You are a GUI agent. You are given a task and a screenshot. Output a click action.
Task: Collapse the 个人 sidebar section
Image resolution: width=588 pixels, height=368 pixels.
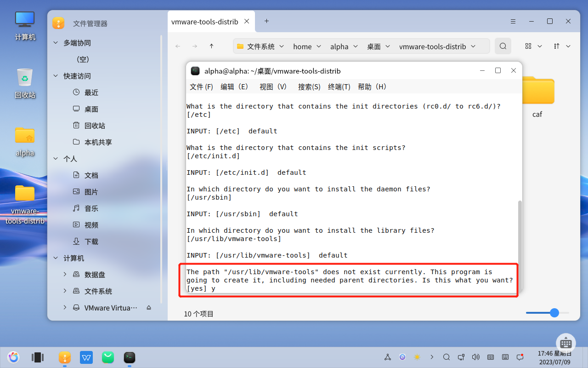point(56,159)
